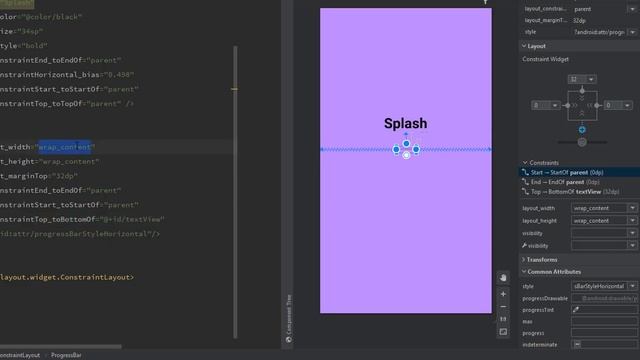Add a bottom constraint with the blue plus
Image resolution: width=640 pixels, height=360 pixels.
pyautogui.click(x=582, y=130)
